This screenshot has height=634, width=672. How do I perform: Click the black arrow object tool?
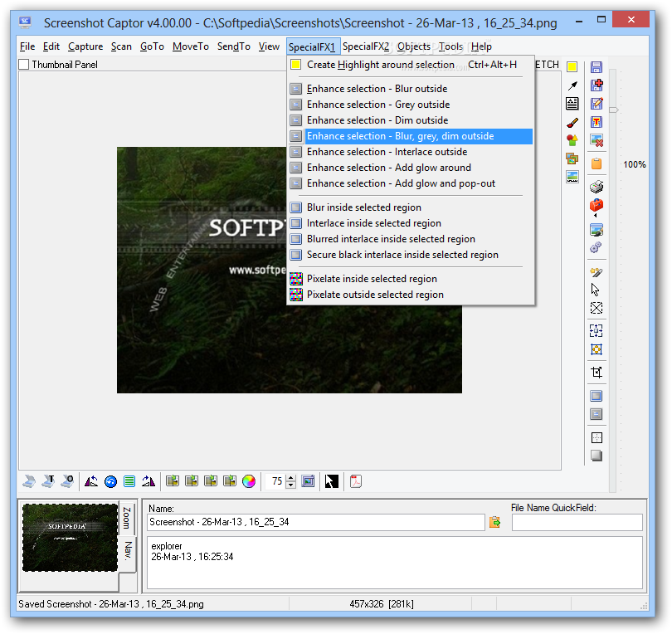[572, 85]
